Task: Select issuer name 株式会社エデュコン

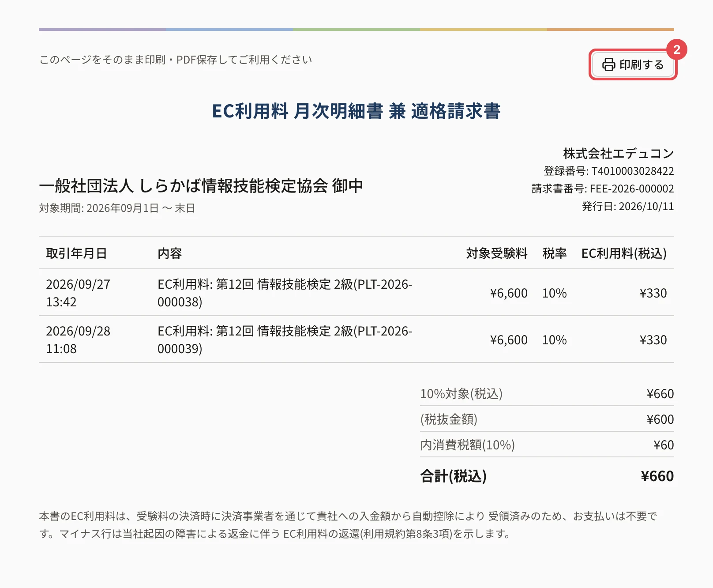Action: pos(618,153)
